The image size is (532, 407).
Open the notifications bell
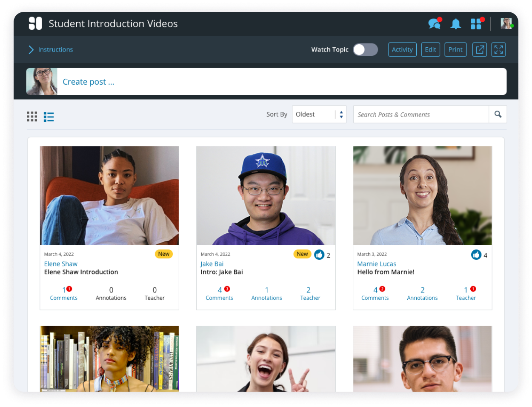pos(455,24)
